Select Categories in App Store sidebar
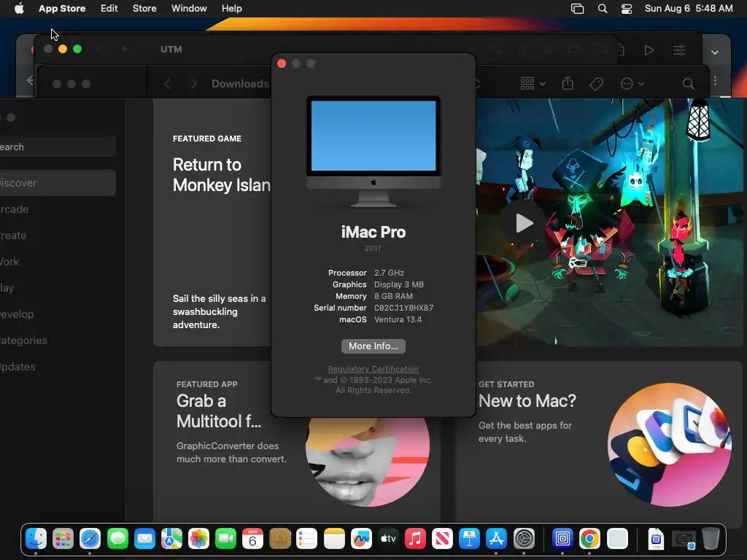This screenshot has width=747, height=560. pos(57,341)
